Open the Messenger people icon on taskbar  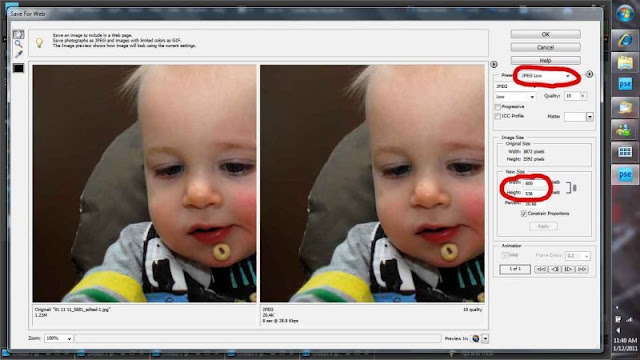click(x=625, y=130)
